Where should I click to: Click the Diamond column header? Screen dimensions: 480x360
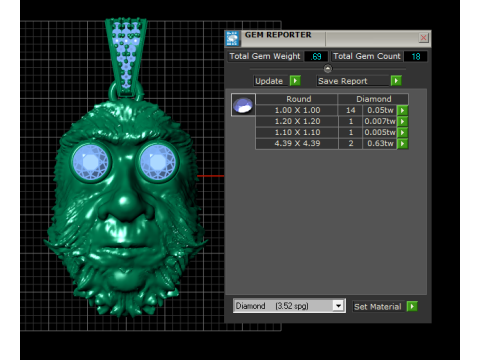(373, 99)
